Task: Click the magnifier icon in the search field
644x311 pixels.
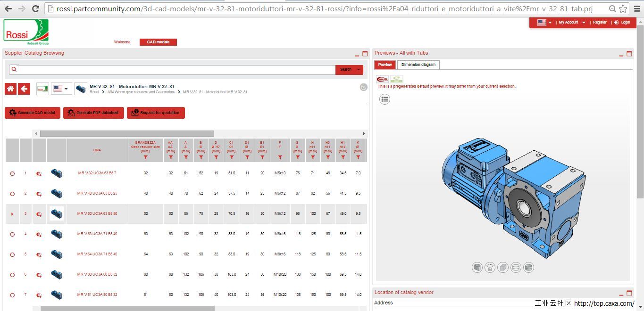Action: (x=14, y=69)
